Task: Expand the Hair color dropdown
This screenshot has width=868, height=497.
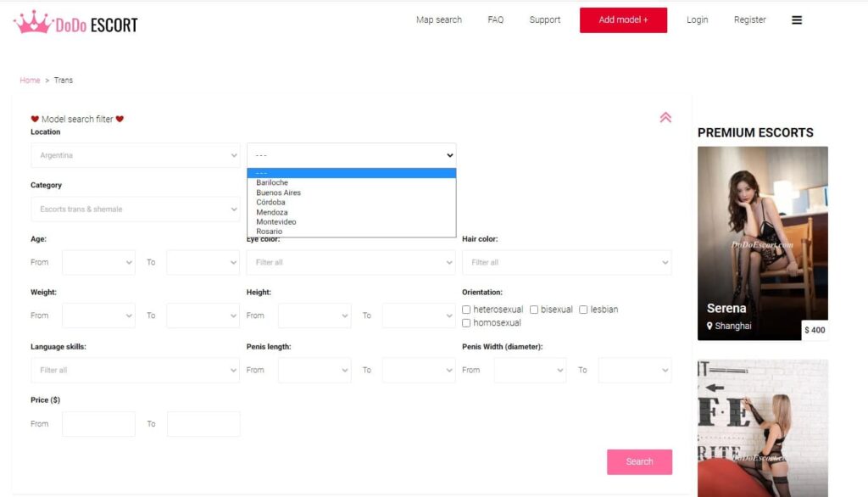Action: click(x=566, y=262)
